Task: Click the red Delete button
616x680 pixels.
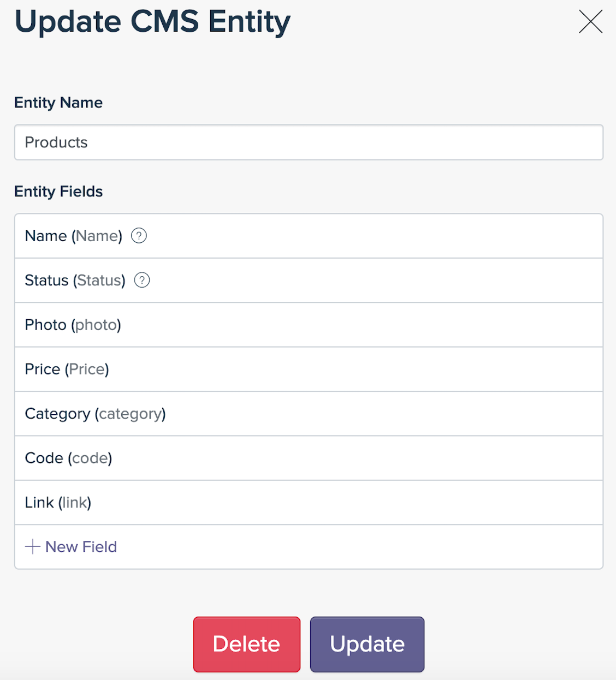Action: 247,645
